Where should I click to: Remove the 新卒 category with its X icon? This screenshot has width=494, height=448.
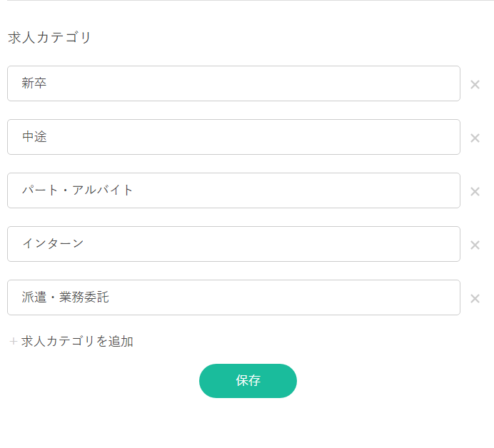tap(475, 85)
